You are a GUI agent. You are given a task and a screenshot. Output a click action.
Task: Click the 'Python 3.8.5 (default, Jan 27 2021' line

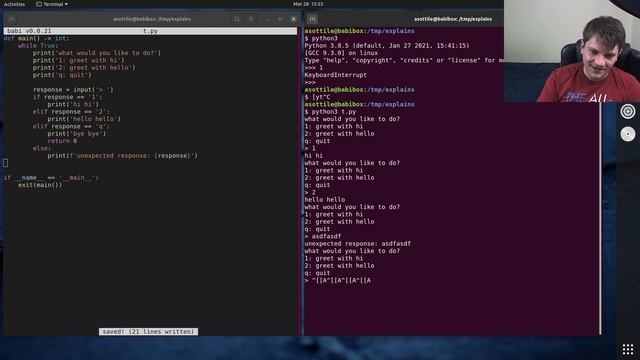click(x=387, y=46)
